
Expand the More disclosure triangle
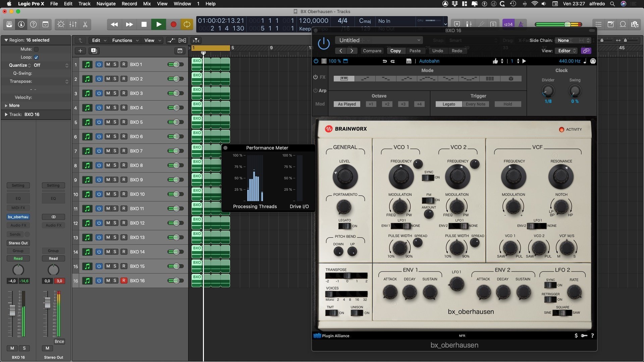tap(6, 105)
